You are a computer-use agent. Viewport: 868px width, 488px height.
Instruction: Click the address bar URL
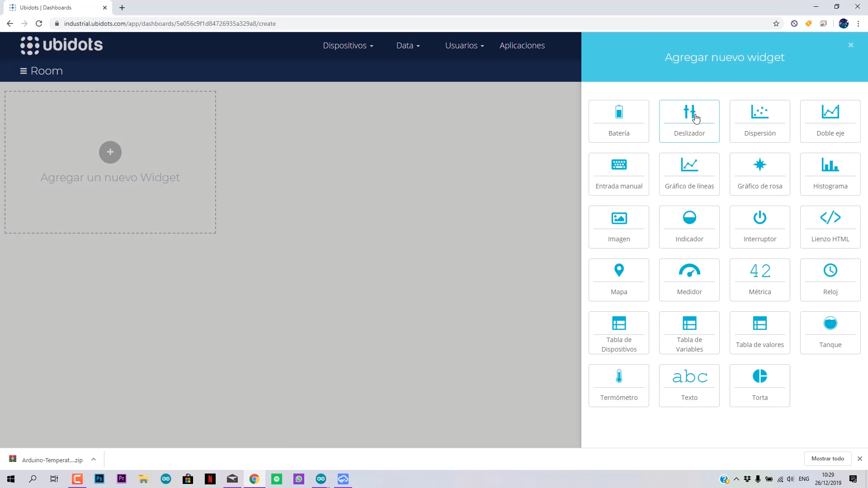[x=170, y=23]
